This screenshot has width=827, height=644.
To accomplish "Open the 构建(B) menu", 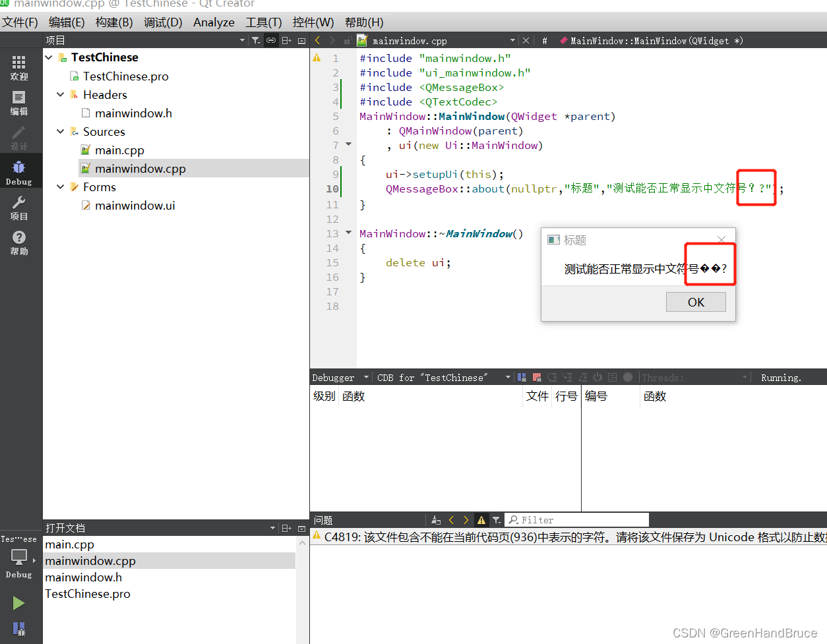I will pyautogui.click(x=114, y=22).
